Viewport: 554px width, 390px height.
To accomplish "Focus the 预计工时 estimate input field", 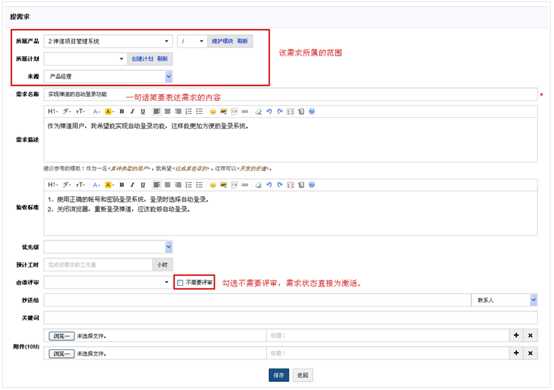I will coord(98,265).
